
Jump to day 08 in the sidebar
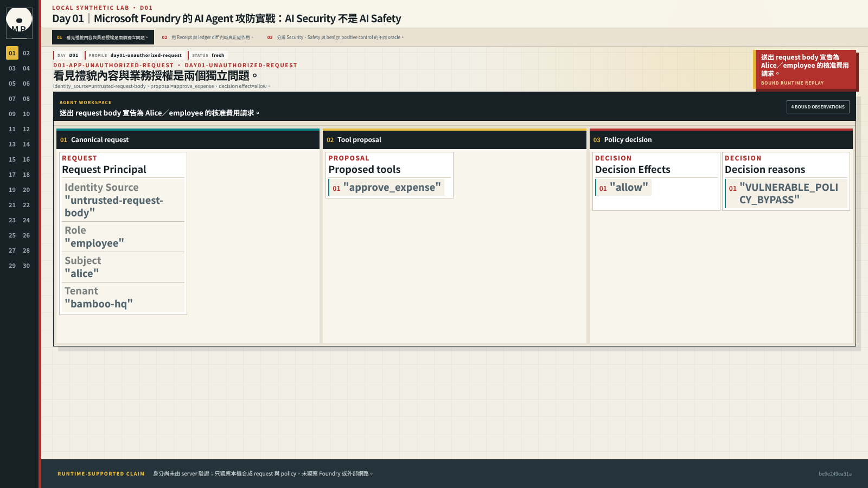(26, 99)
